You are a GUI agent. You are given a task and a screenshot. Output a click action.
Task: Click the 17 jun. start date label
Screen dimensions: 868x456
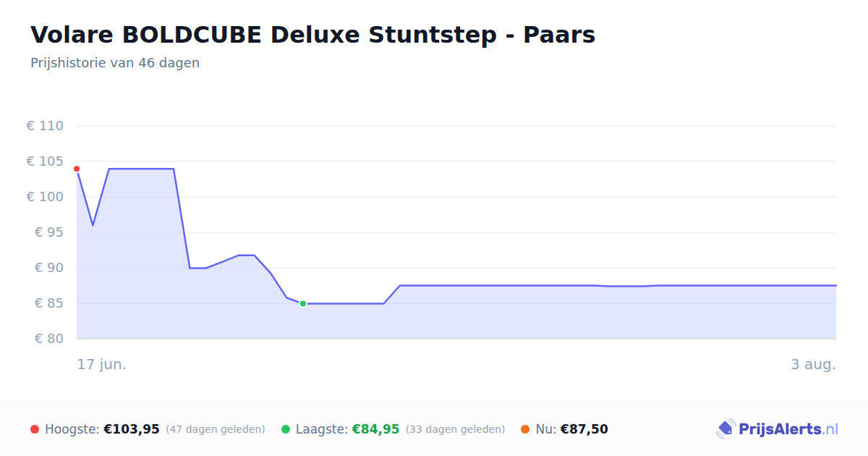(102, 364)
